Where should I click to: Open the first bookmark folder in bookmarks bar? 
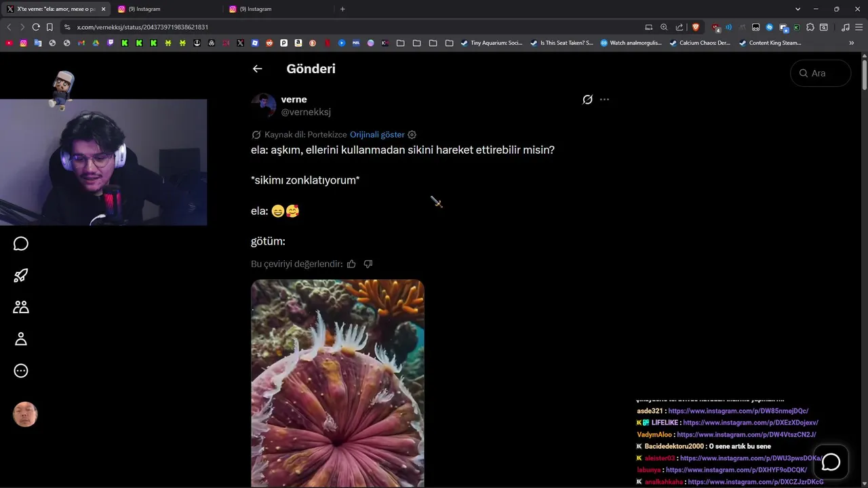pyautogui.click(x=400, y=43)
